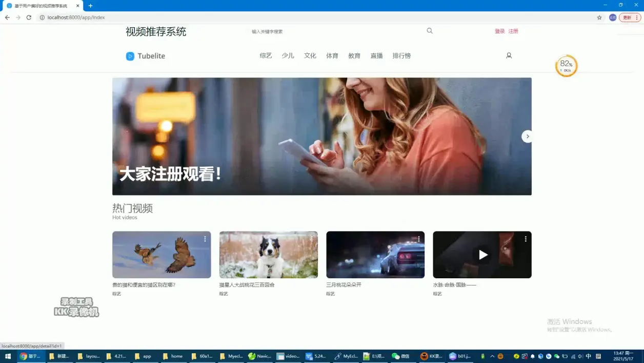Open the dog video thumbnail
Viewport: 644px width, 363px height.
click(x=269, y=255)
